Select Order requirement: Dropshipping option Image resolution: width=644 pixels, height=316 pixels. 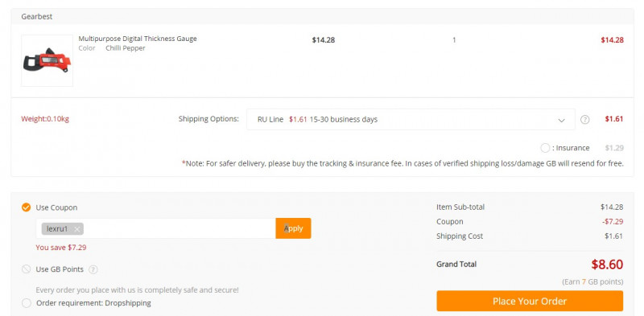pos(26,303)
